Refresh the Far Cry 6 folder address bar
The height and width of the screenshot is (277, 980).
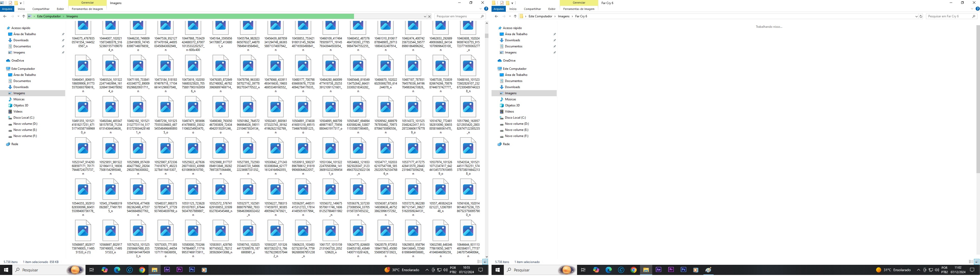921,16
